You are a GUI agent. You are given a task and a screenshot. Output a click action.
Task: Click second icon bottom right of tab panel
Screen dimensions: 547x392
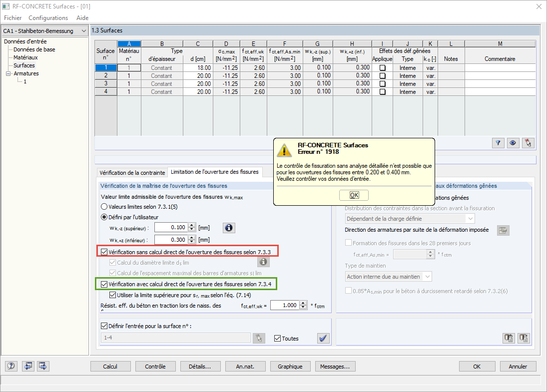(524, 338)
